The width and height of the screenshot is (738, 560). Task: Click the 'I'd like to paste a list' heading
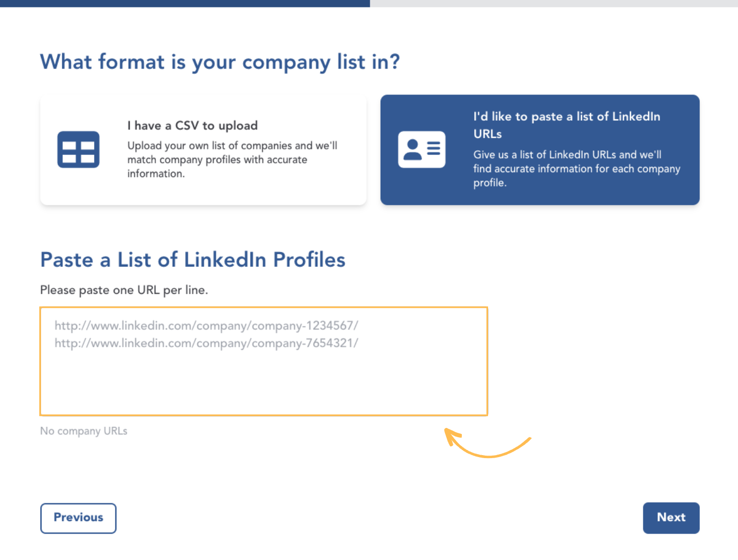[567, 125]
